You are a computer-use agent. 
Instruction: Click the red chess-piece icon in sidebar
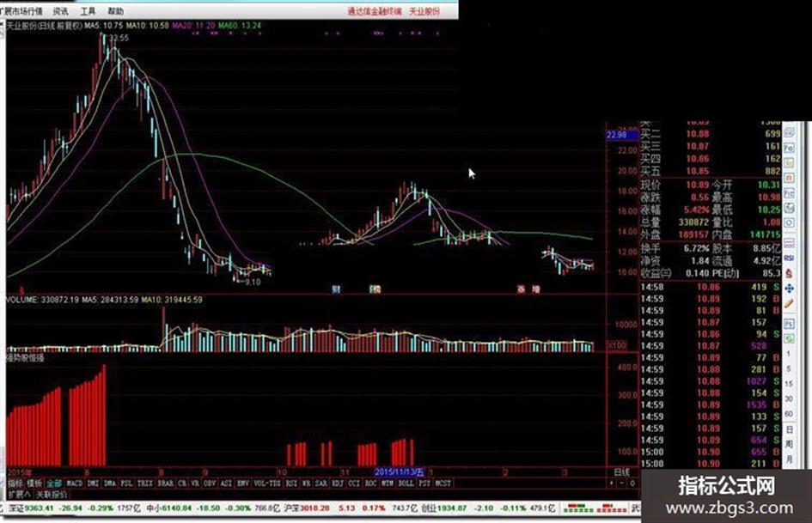[789, 272]
